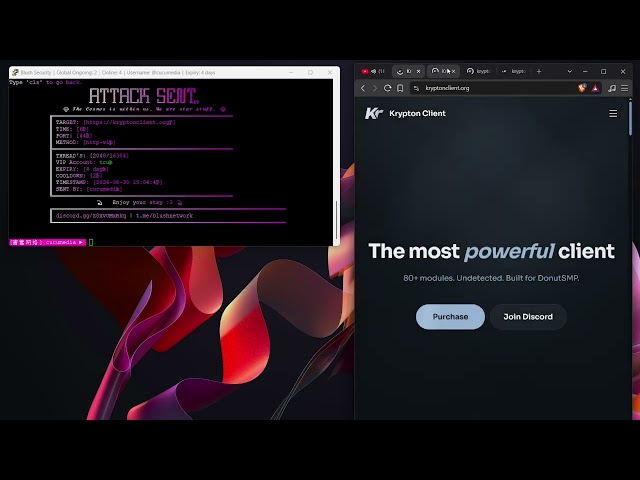Click the 'The most powerful client' heading
640x480 pixels.
tap(491, 251)
